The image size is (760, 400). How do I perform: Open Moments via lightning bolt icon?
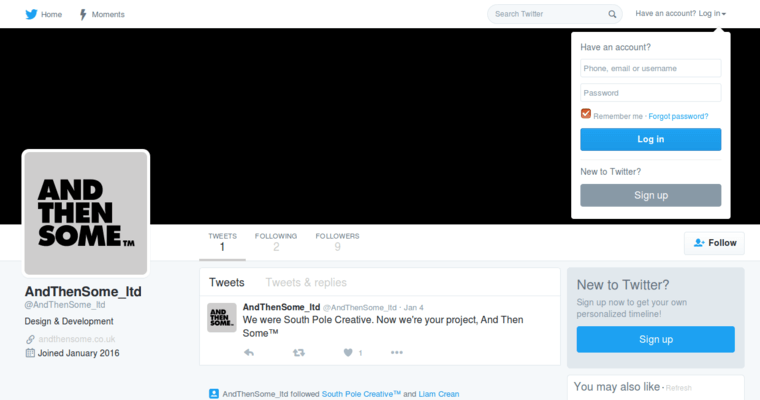point(82,14)
